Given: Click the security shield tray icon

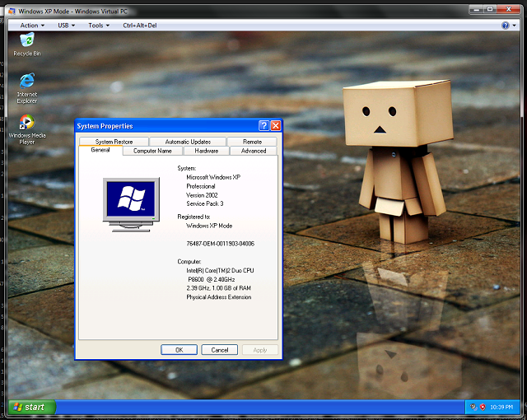Looking at the screenshot, I should [x=483, y=407].
